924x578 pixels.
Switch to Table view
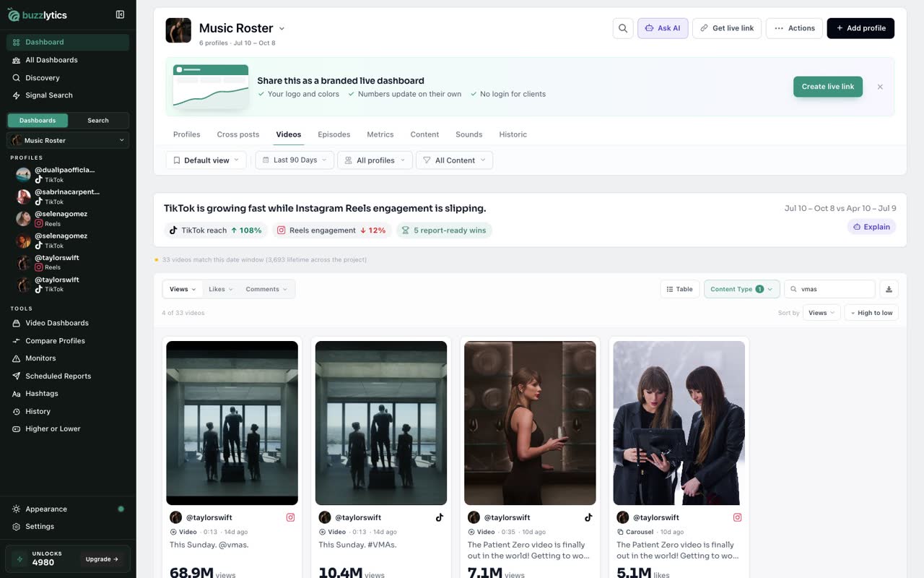(679, 289)
